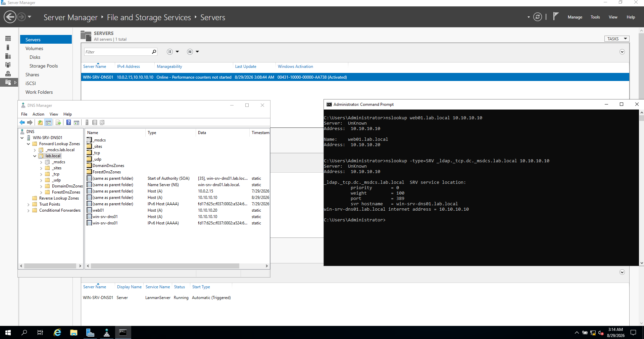Select the Local Server icon in the left rail
The image size is (644, 339).
[x=8, y=47]
